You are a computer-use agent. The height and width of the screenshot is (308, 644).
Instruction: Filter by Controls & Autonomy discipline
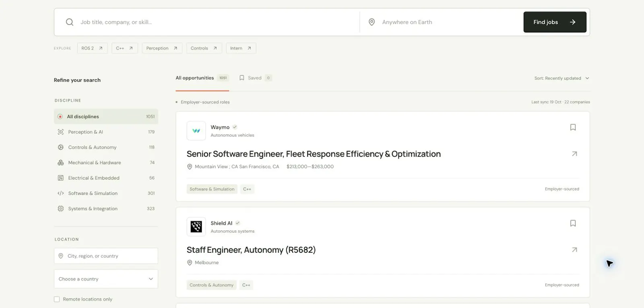point(106,147)
